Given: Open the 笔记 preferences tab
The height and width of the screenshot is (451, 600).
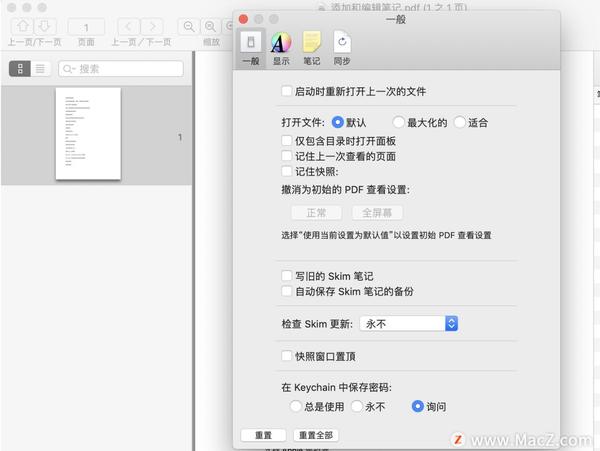Looking at the screenshot, I should coord(312,48).
